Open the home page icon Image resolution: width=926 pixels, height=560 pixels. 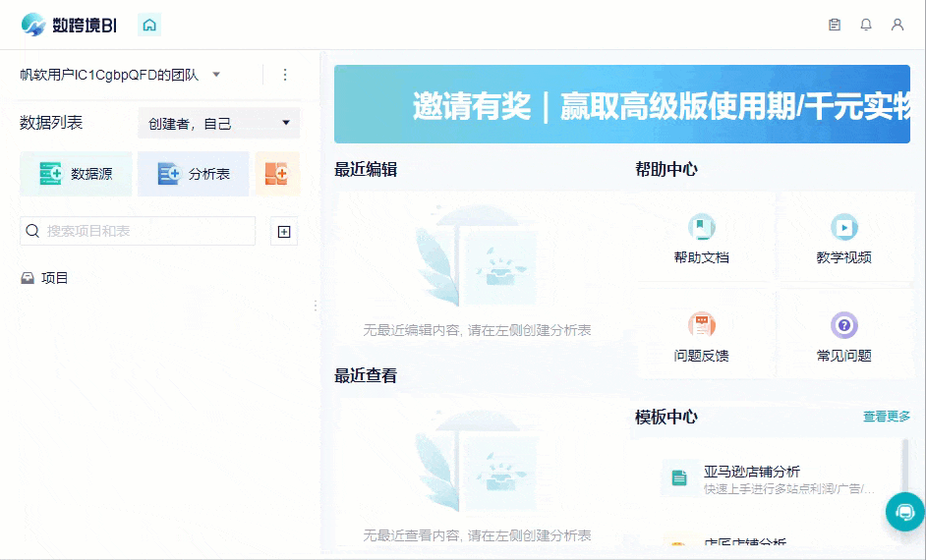pyautogui.click(x=149, y=25)
